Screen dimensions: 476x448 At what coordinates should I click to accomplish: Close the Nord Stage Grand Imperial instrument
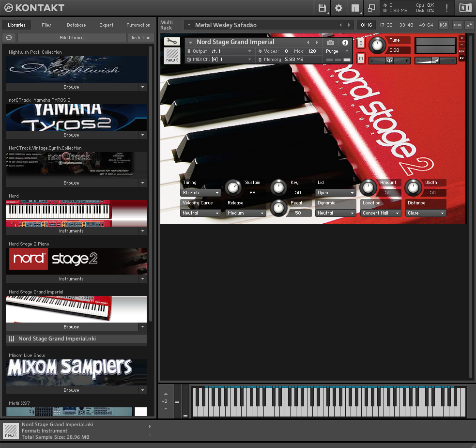tap(461, 38)
